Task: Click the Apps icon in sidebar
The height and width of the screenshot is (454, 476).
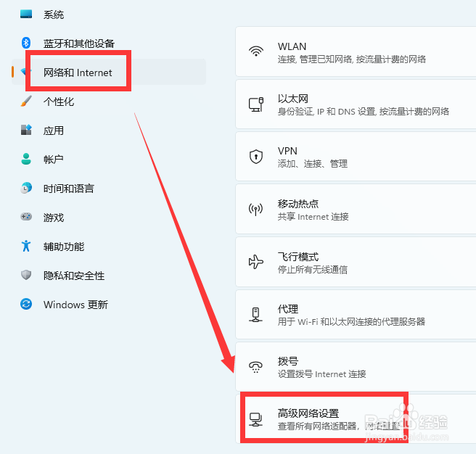Action: [26, 130]
